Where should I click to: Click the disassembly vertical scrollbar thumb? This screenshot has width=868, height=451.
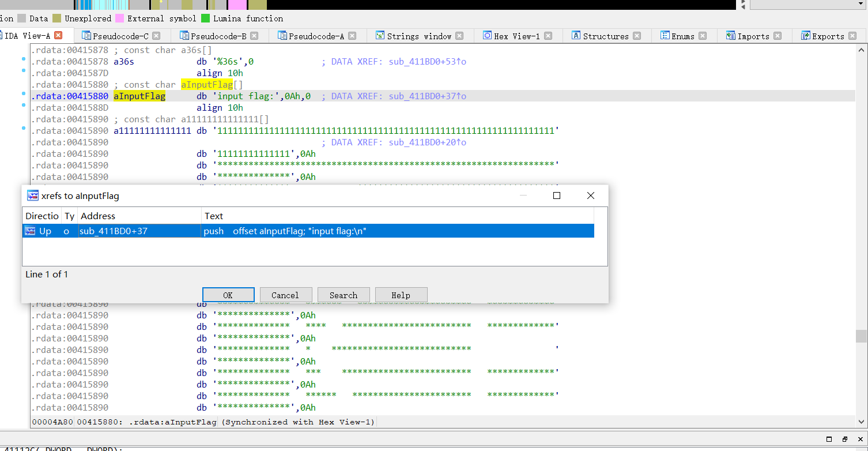(861, 336)
